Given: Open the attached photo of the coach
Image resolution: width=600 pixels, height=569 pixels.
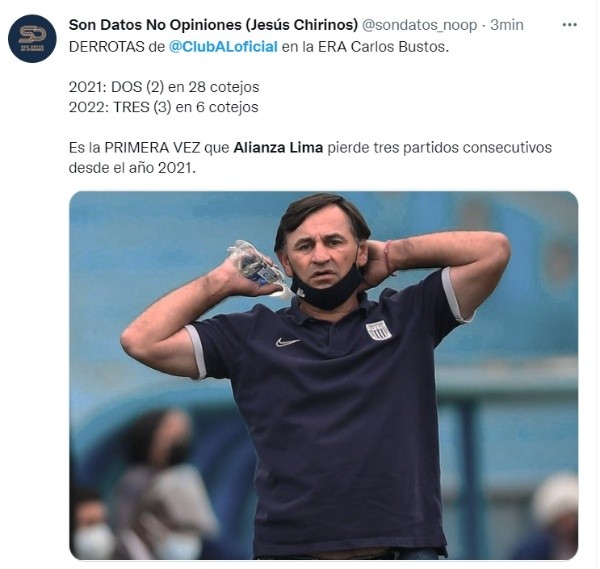Looking at the screenshot, I should coord(323,375).
